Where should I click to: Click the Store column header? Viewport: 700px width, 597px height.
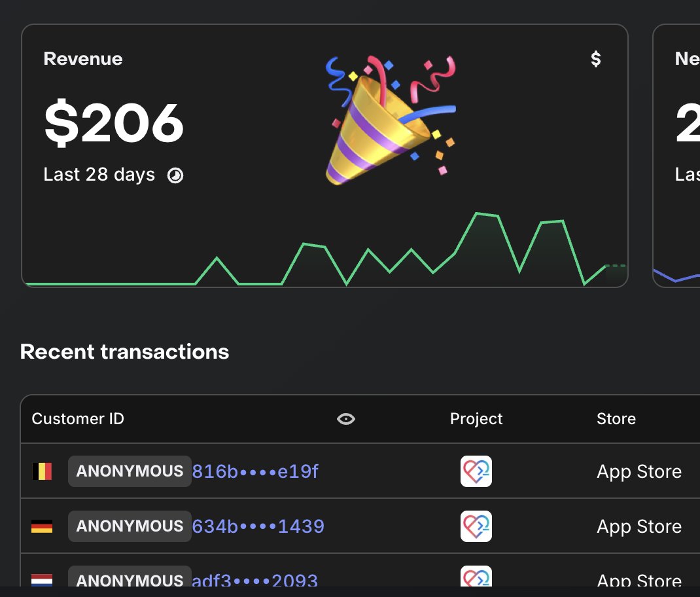coord(616,419)
